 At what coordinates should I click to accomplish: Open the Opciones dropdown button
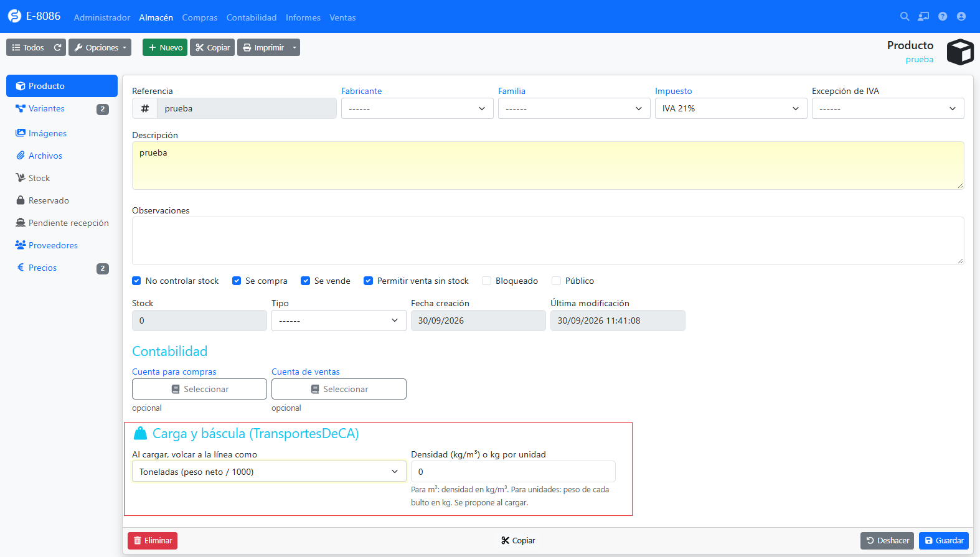pos(100,47)
